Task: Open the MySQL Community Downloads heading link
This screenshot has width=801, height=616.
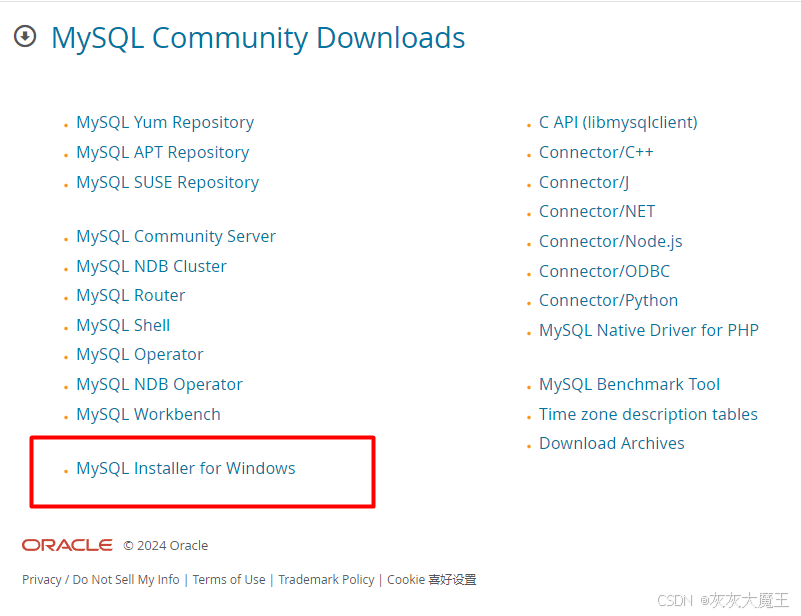Action: pos(258,38)
